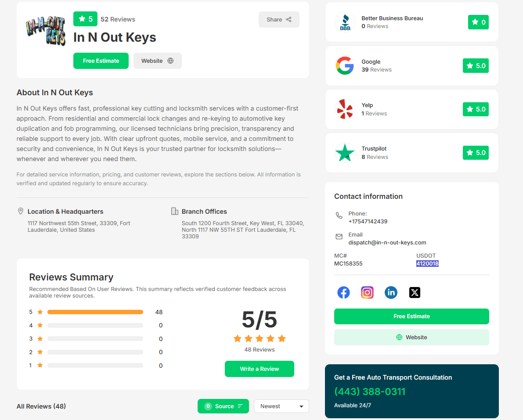Click the 5-star orange rating bar
The width and height of the screenshot is (523, 420).
tap(95, 312)
